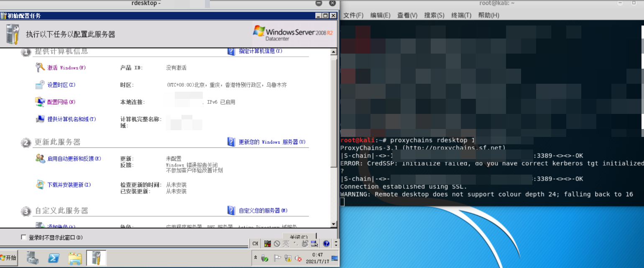The image size is (644, 268).
Task: Click the Safely Remove Hardware tray icon
Action: [x=265, y=258]
